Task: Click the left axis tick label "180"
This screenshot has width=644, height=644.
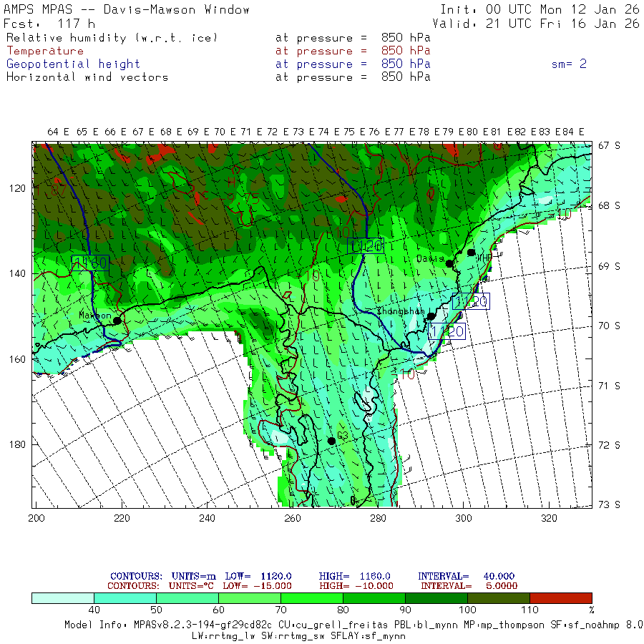Action: tap(17, 445)
